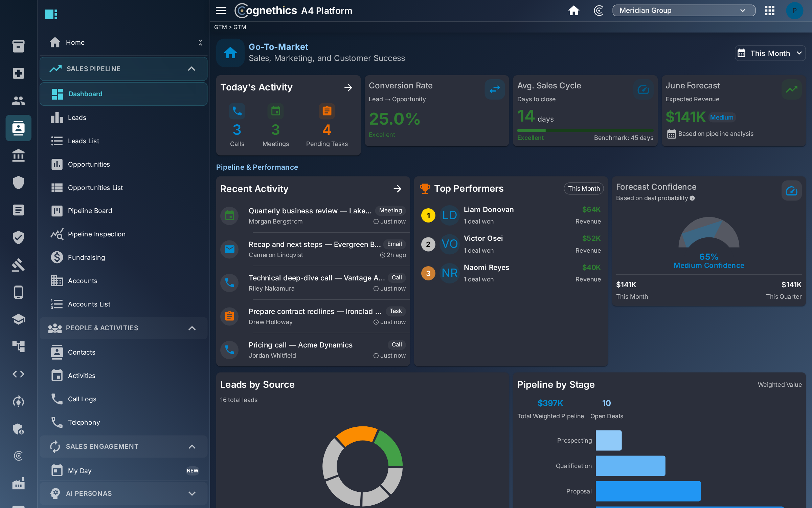Open the hamburger menu in the header
The width and height of the screenshot is (812, 508).
(221, 10)
